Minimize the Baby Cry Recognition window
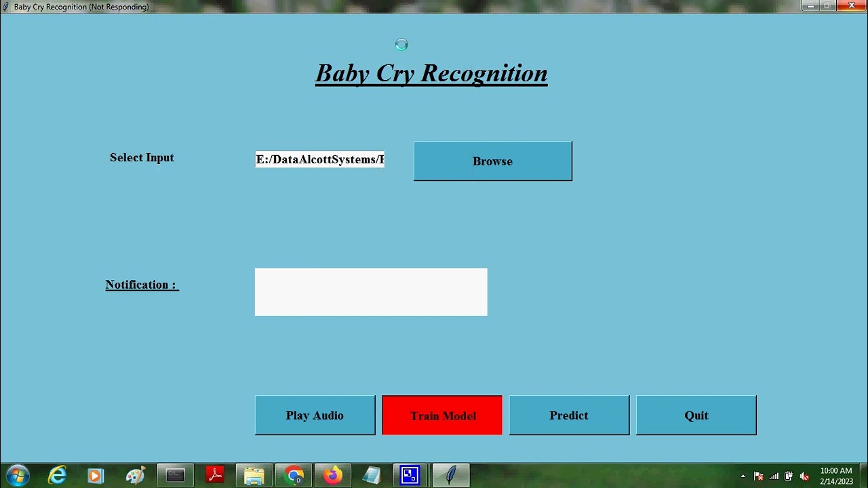Screen dimensions: 868x488 tap(810, 5)
